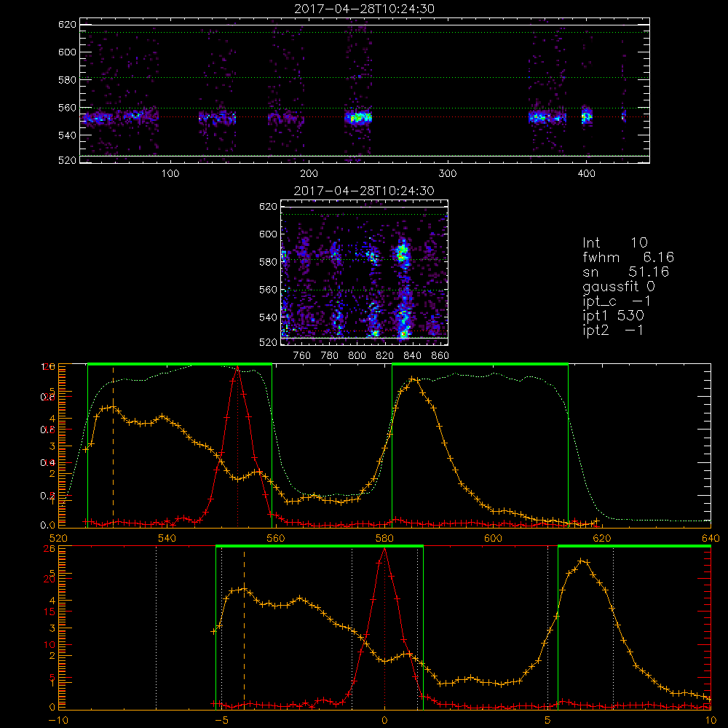Click the '840' x-axis label under the middle image
This screenshot has width=728, height=728.
pos(412,356)
